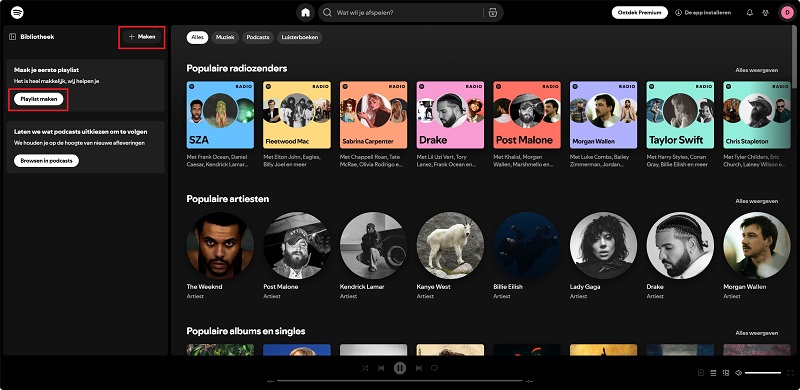Collapse the Bibliotheek library icon

click(13, 37)
